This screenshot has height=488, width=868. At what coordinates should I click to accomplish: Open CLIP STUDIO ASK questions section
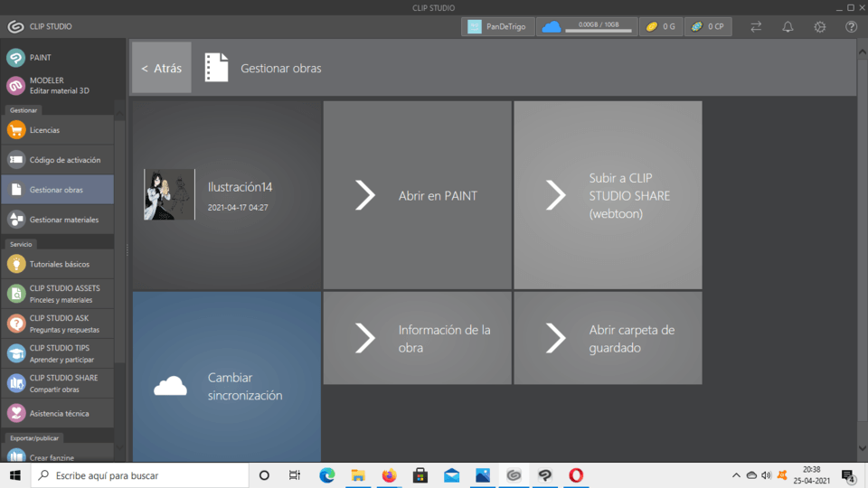(58, 324)
